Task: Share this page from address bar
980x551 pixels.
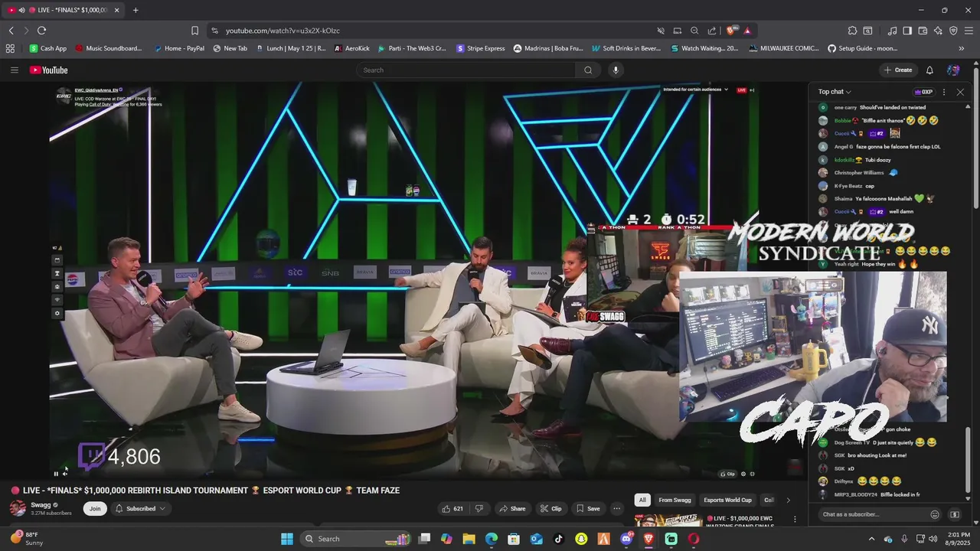Action: click(712, 31)
